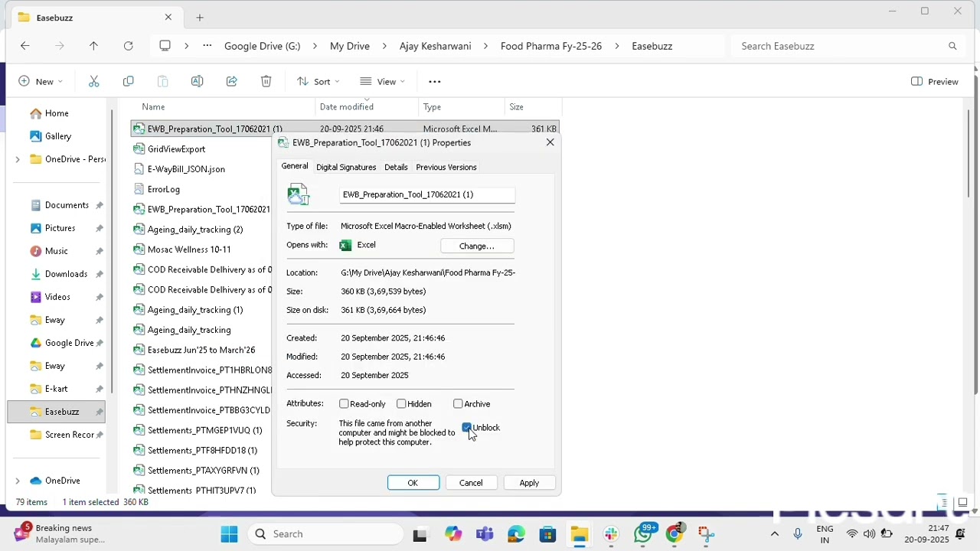The height and width of the screenshot is (551, 980).
Task: Show hidden breadcrumb path ellipsis
Action: pyautogui.click(x=207, y=46)
